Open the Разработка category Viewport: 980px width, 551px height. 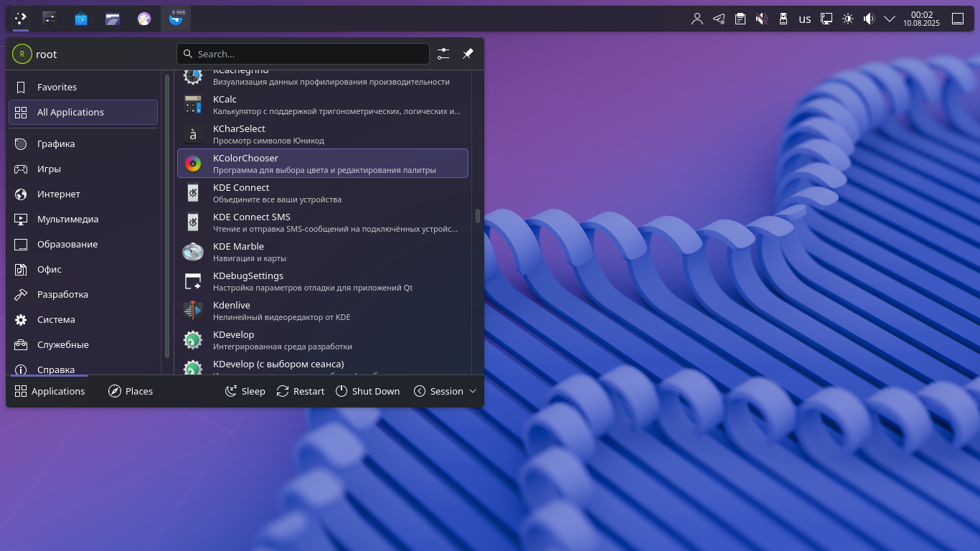(83, 294)
